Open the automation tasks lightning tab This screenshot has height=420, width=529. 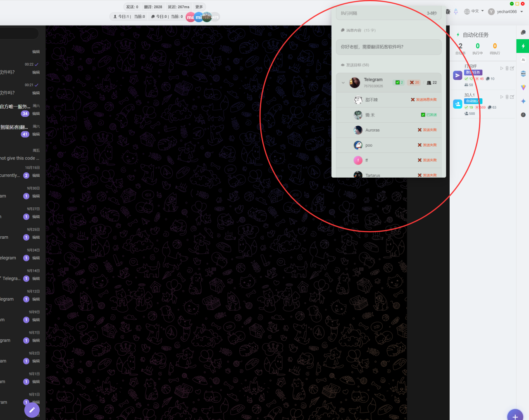[x=523, y=46]
